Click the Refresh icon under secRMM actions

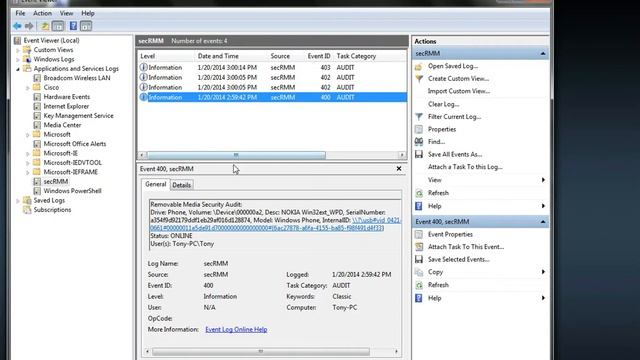[419, 193]
